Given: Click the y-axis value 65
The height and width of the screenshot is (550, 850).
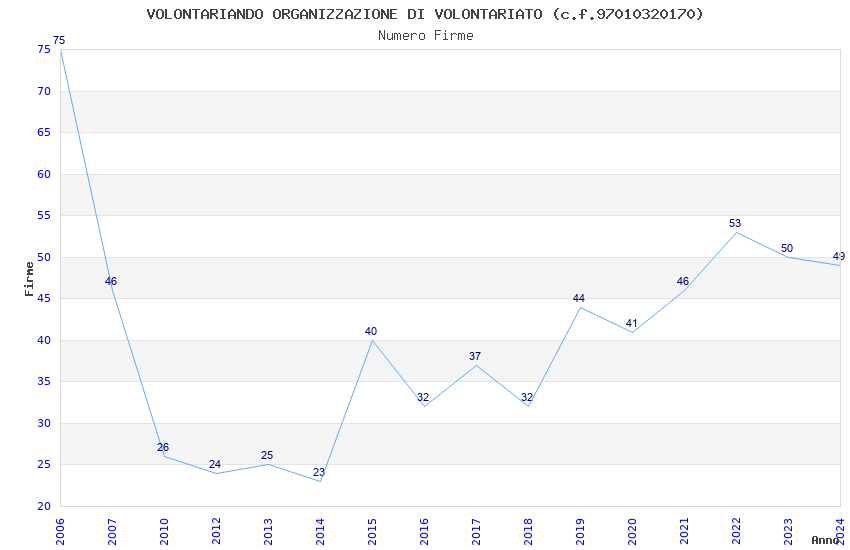Looking at the screenshot, I should [44, 133].
